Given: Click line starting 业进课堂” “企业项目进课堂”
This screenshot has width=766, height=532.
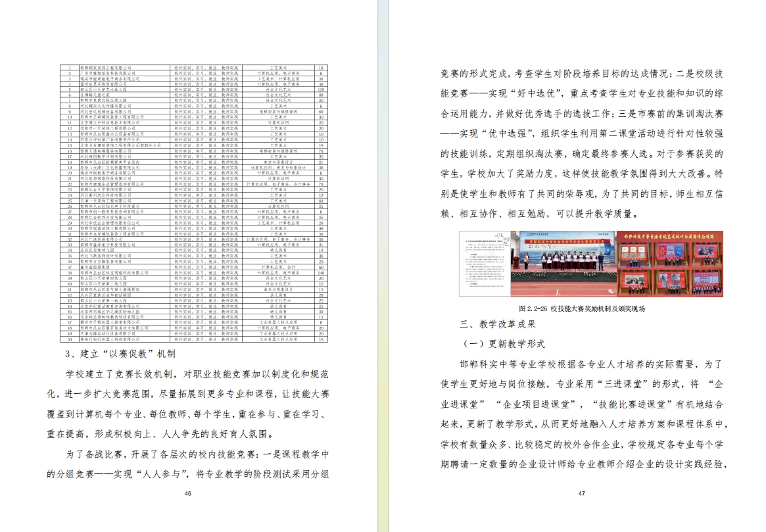Looking at the screenshot, I should click(x=582, y=404).
